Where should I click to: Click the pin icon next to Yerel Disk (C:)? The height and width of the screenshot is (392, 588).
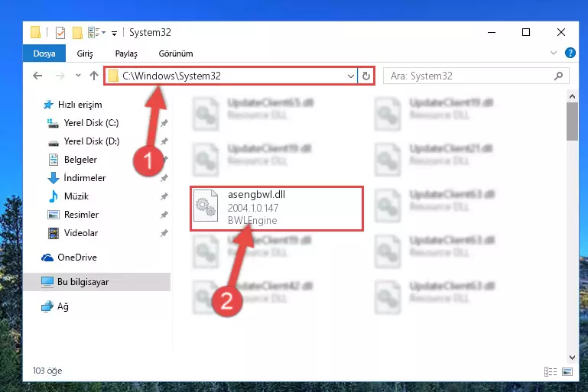click(164, 123)
